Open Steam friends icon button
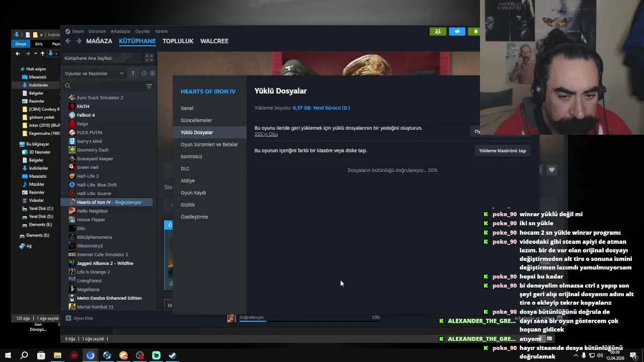The height and width of the screenshot is (362, 644). pyautogui.click(x=438, y=31)
